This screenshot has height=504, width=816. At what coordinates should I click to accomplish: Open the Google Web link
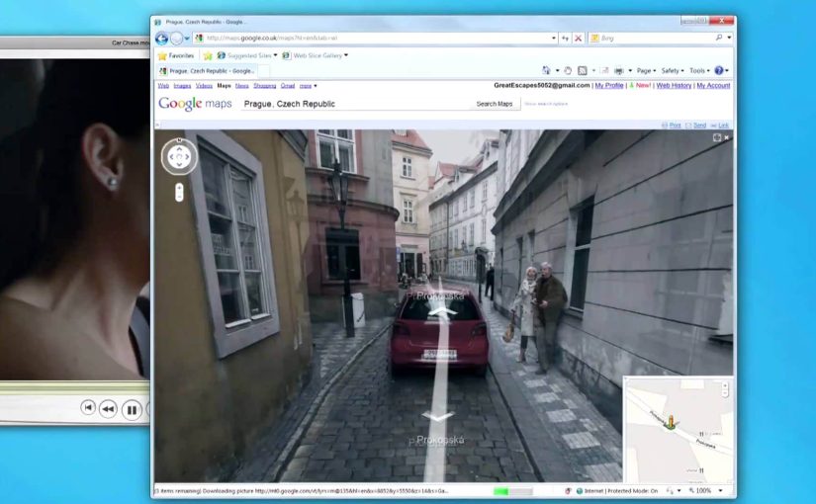tap(163, 86)
